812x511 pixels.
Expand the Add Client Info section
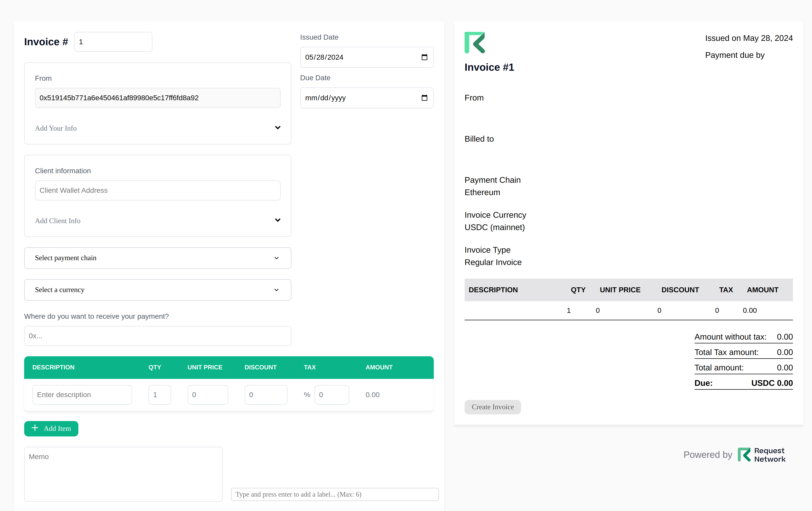point(277,220)
